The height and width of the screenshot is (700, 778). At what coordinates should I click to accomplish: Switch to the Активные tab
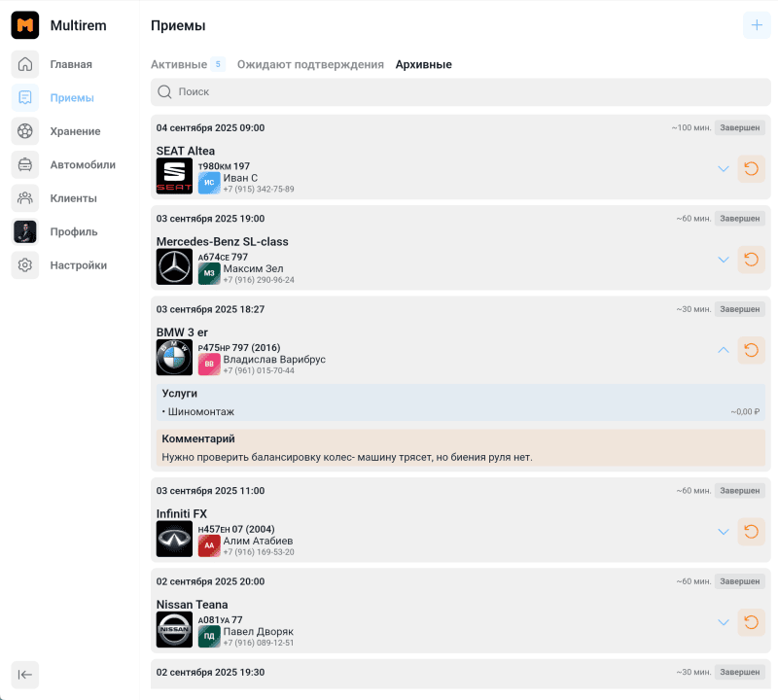click(x=179, y=64)
